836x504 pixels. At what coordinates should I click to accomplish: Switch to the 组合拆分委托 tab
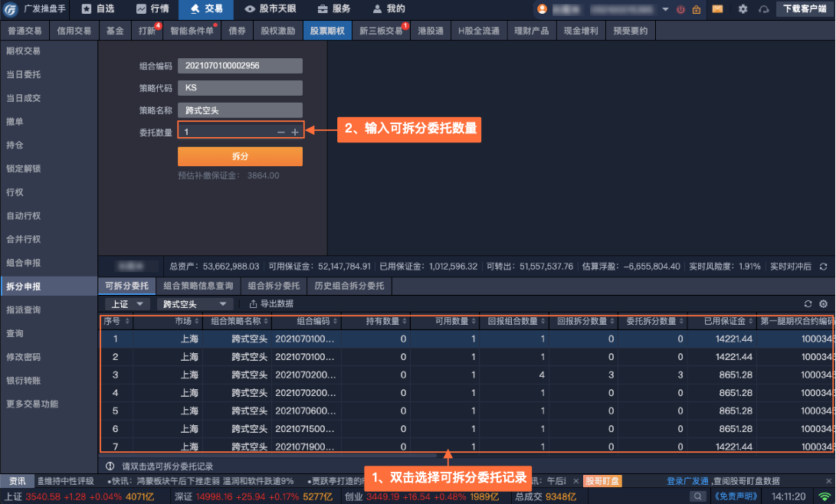274,286
